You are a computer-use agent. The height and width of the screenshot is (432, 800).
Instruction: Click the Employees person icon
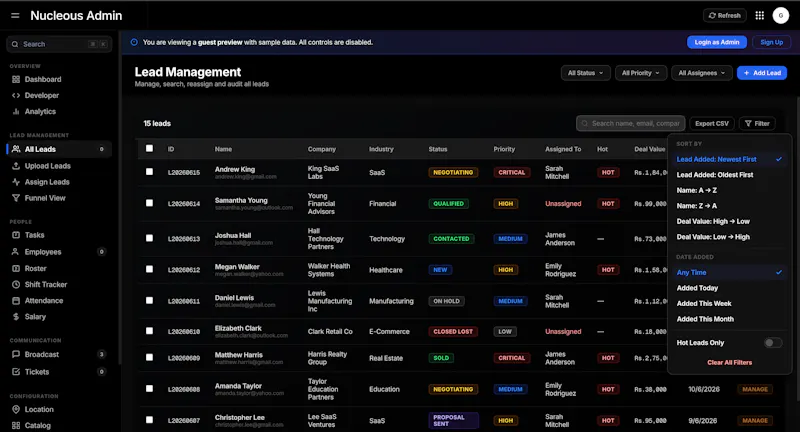pos(16,252)
